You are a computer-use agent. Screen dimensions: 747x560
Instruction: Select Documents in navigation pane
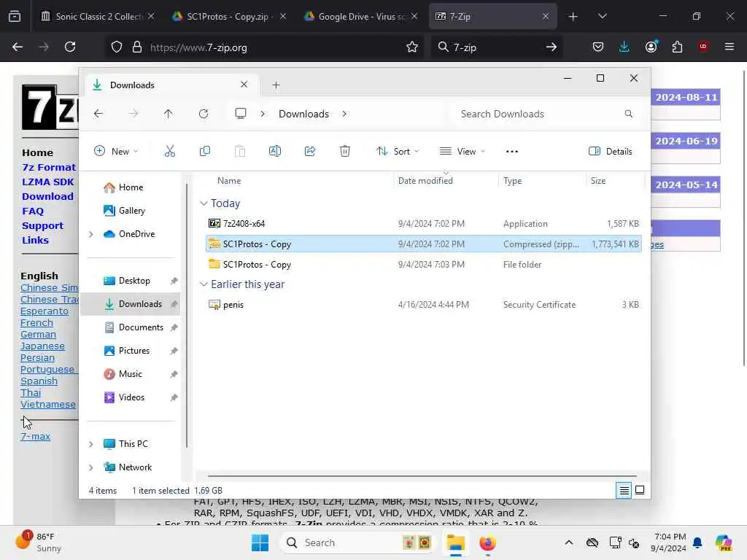pyautogui.click(x=132, y=327)
